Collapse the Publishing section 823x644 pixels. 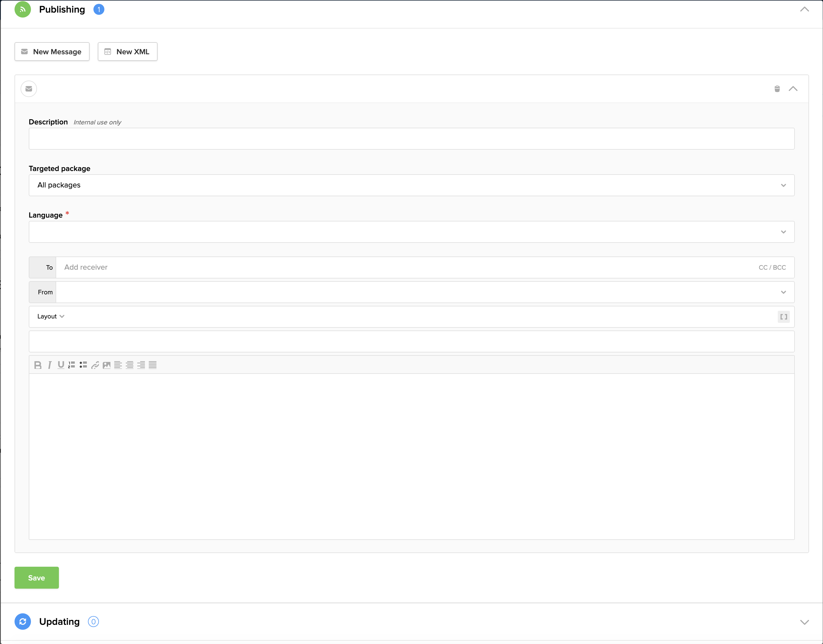[x=804, y=9]
